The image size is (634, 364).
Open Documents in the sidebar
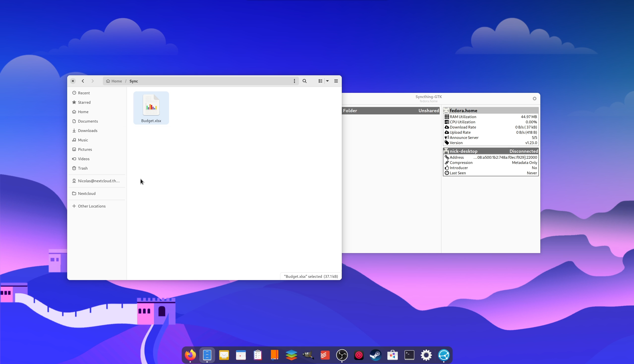tap(97, 121)
